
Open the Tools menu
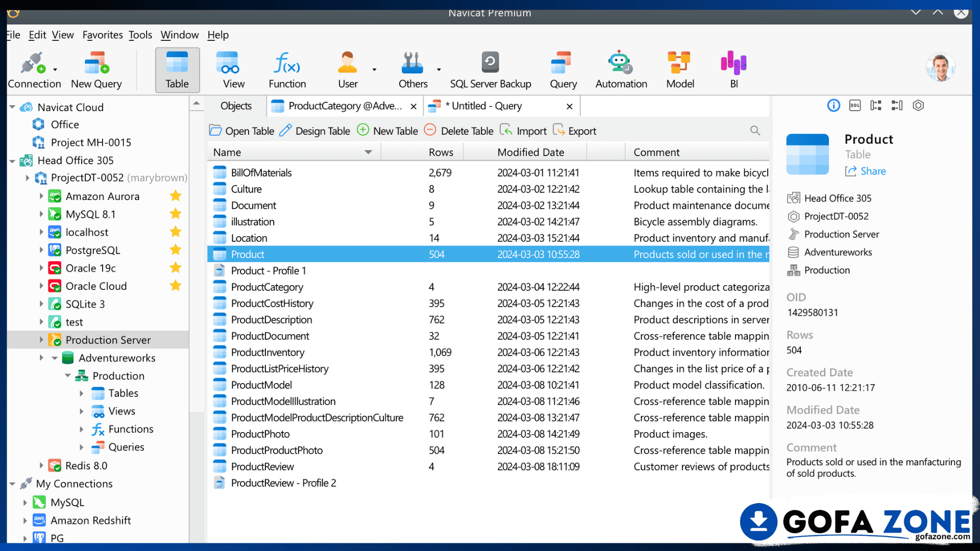[140, 35]
